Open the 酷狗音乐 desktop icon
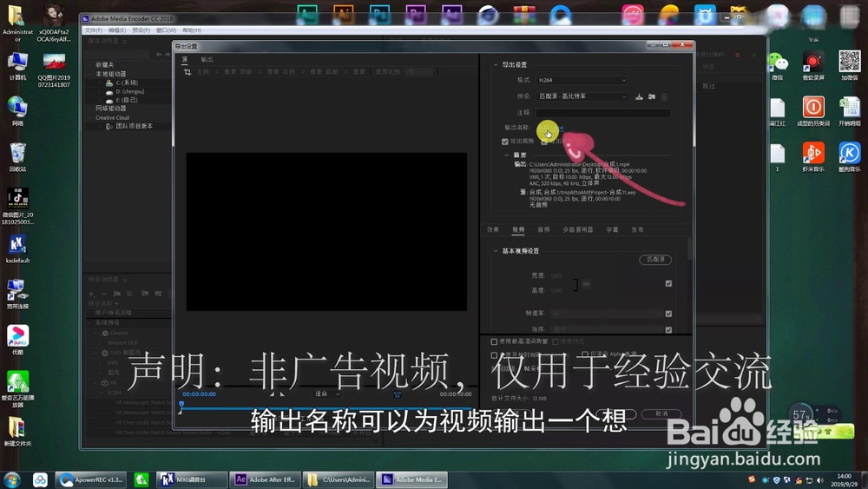The image size is (868, 489). coord(849,157)
